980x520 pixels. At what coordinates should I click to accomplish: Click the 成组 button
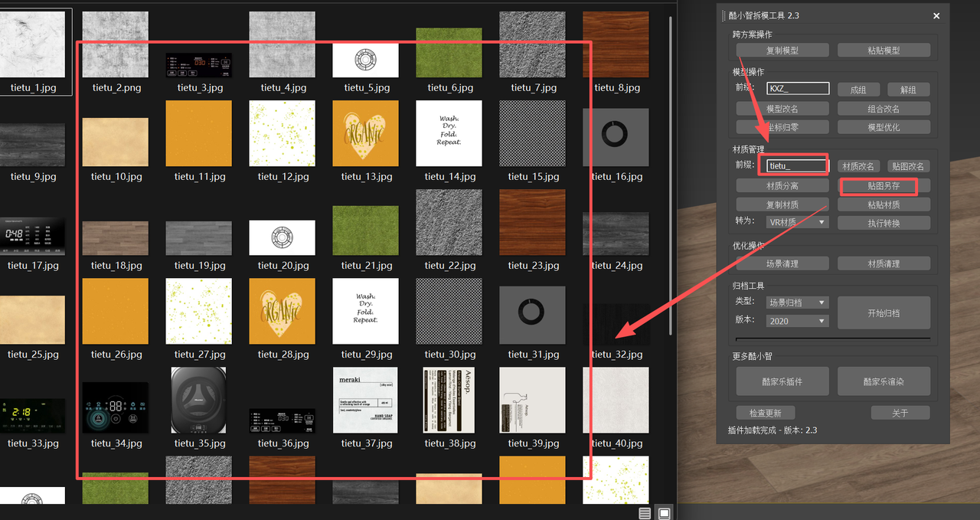click(x=858, y=90)
